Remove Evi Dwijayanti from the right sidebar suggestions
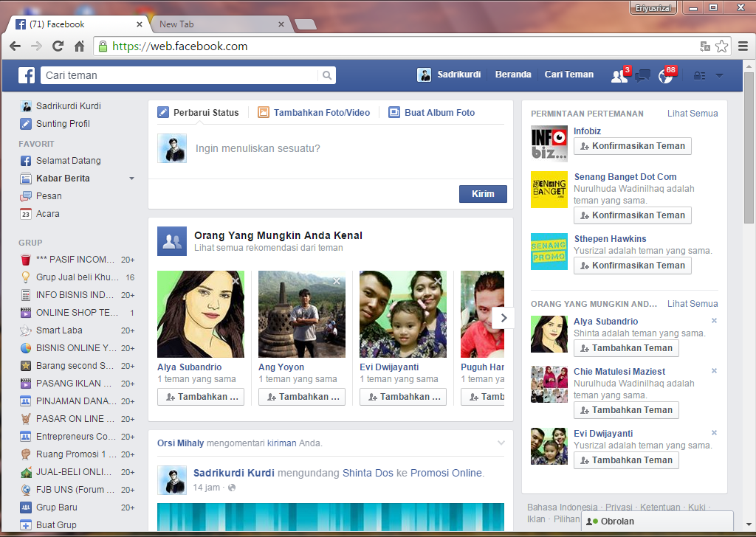Viewport: 756px width, 537px height. 714,432
